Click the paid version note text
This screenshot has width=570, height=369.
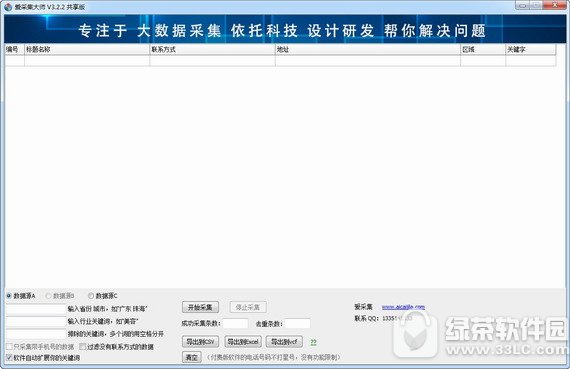coord(273,357)
